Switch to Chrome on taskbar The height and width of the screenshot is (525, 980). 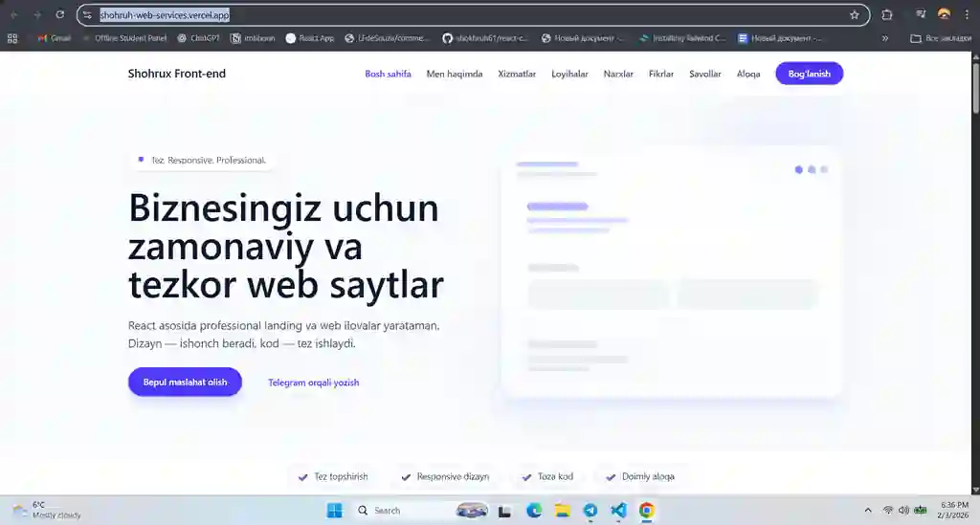point(646,511)
